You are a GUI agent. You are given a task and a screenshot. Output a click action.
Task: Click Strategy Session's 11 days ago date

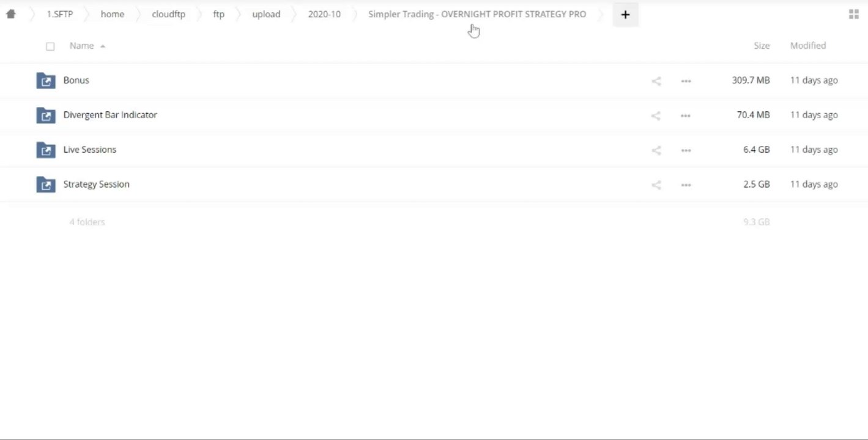click(x=814, y=184)
